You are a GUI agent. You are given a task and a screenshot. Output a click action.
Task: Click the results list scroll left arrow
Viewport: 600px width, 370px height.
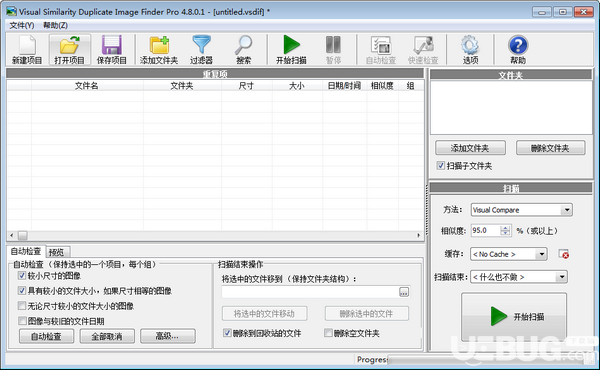(11, 235)
